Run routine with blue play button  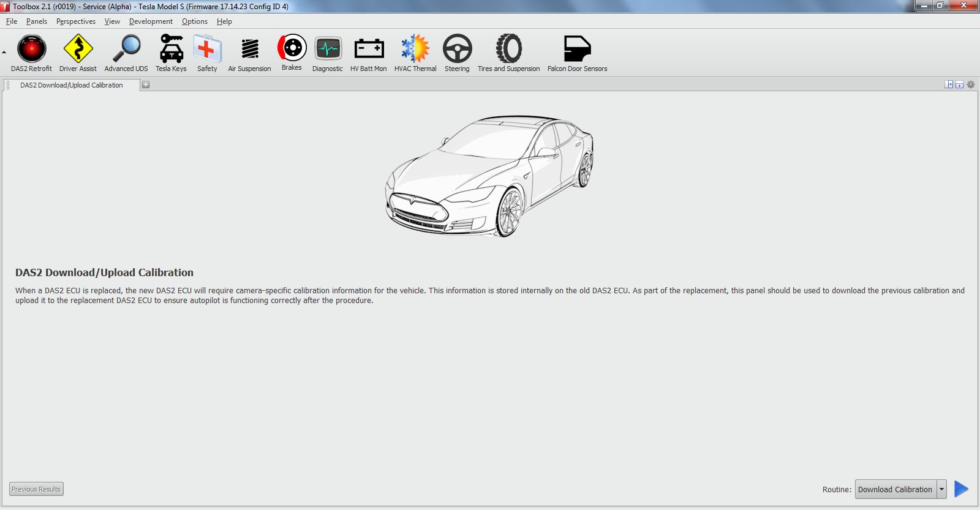click(x=962, y=489)
